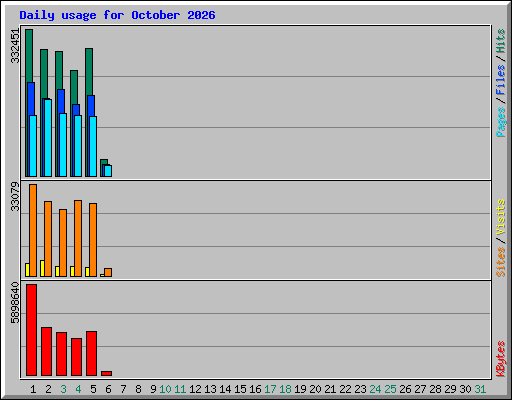The image size is (512, 400).
Task: Click the small cyan Pages bar for day 6
Action: point(108,171)
